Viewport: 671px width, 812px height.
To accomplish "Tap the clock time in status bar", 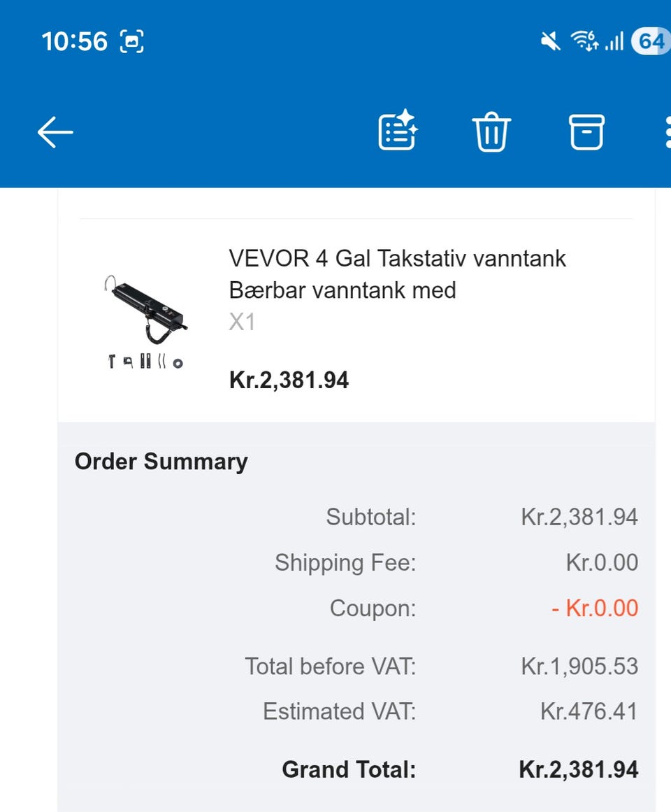I will pyautogui.click(x=75, y=42).
